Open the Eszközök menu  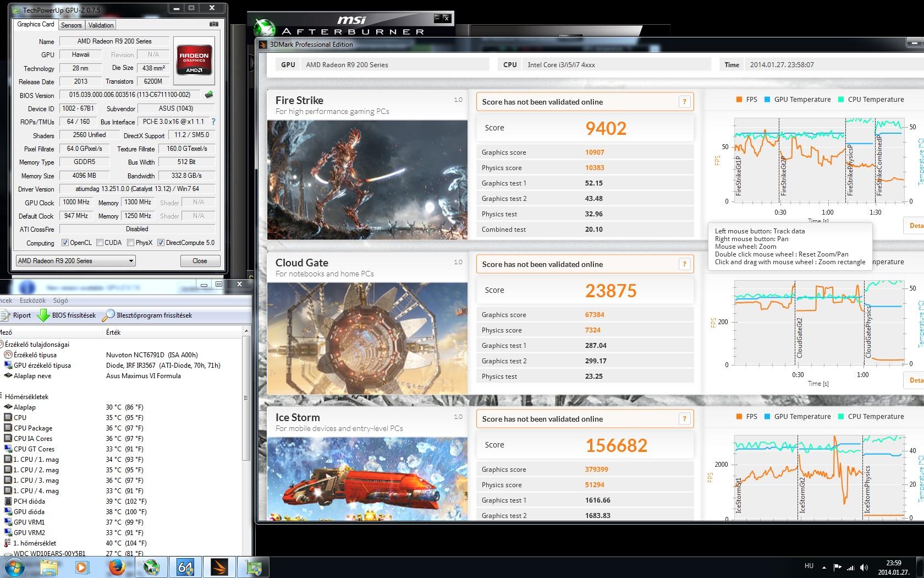(32, 301)
